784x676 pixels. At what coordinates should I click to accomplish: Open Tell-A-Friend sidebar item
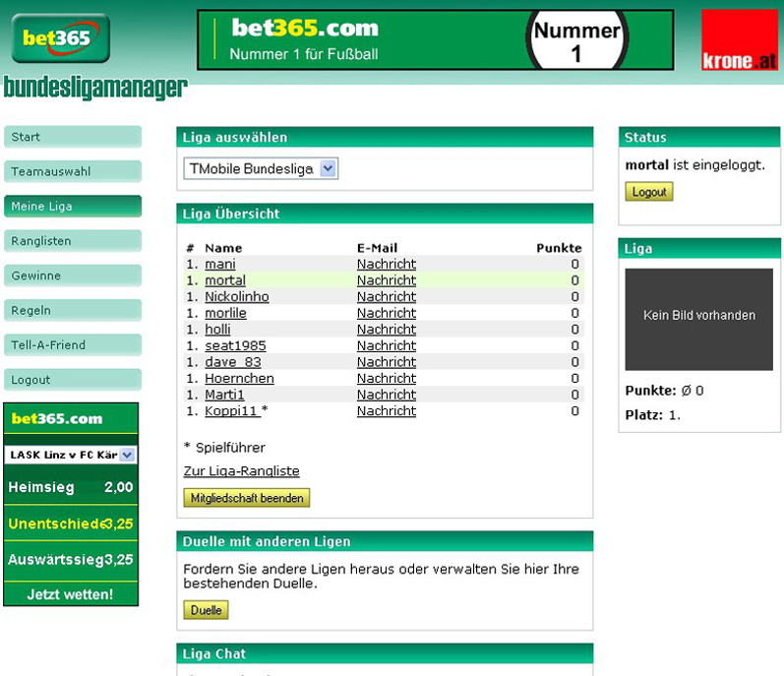[73, 345]
